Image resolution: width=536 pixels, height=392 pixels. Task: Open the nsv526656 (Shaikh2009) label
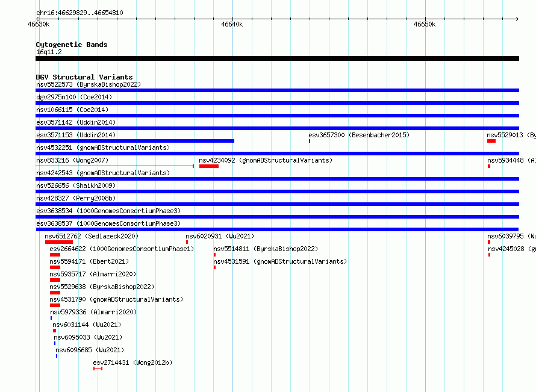tap(76, 185)
